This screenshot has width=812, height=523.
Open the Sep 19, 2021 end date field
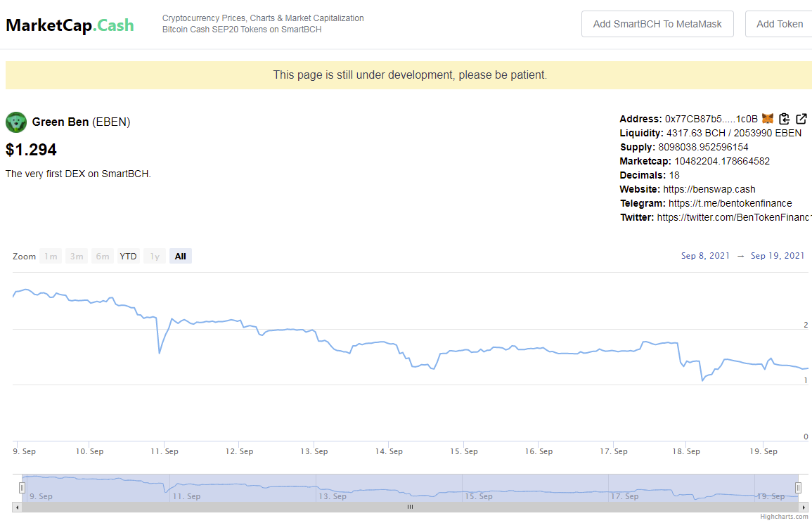(x=778, y=256)
